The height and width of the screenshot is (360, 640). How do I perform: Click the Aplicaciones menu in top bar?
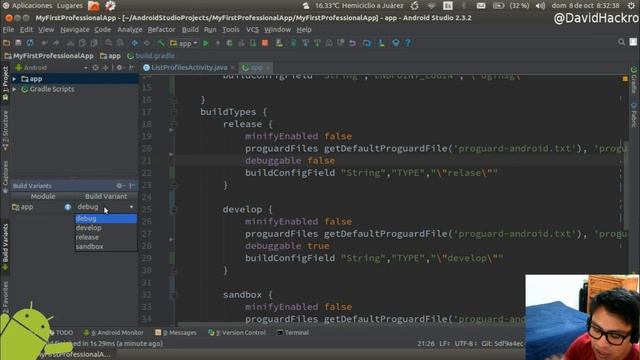[x=32, y=6]
